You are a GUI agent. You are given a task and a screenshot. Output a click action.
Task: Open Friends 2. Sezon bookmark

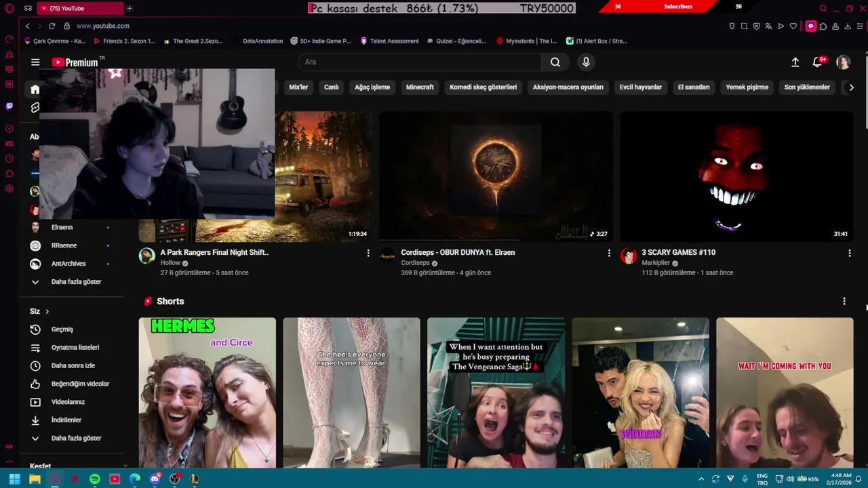(124, 41)
